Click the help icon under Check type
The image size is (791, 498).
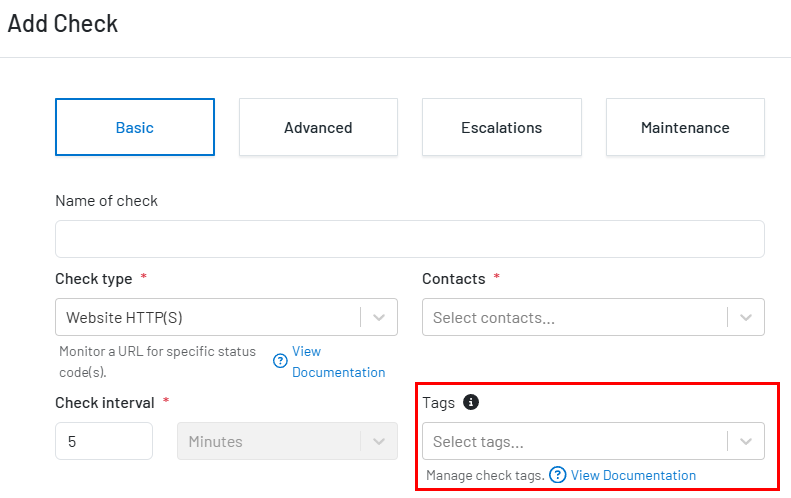click(x=280, y=361)
